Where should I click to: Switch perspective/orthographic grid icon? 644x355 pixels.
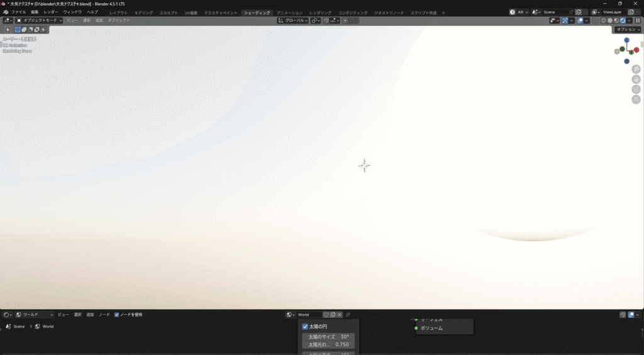click(x=636, y=99)
